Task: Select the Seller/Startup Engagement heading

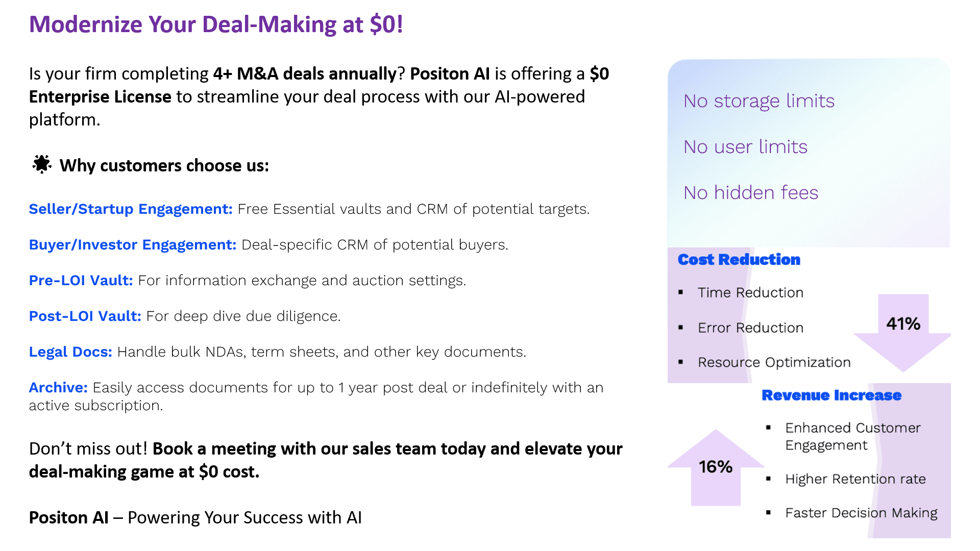Action: coord(131,209)
